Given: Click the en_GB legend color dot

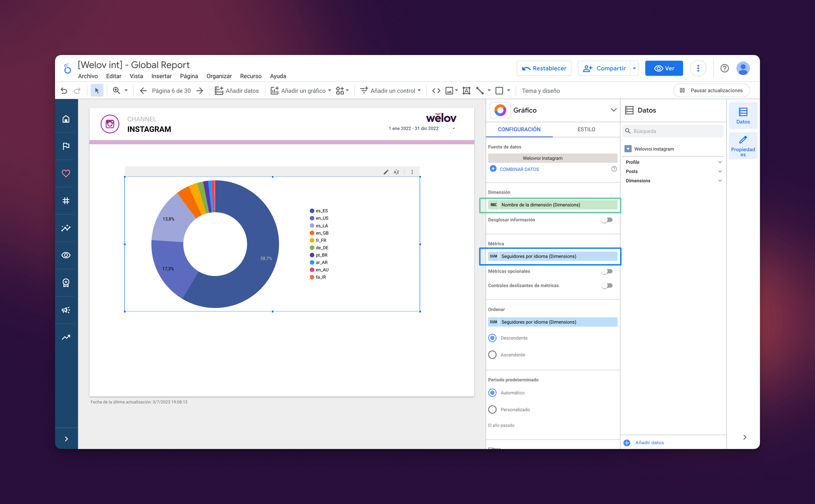Looking at the screenshot, I should pyautogui.click(x=312, y=233).
